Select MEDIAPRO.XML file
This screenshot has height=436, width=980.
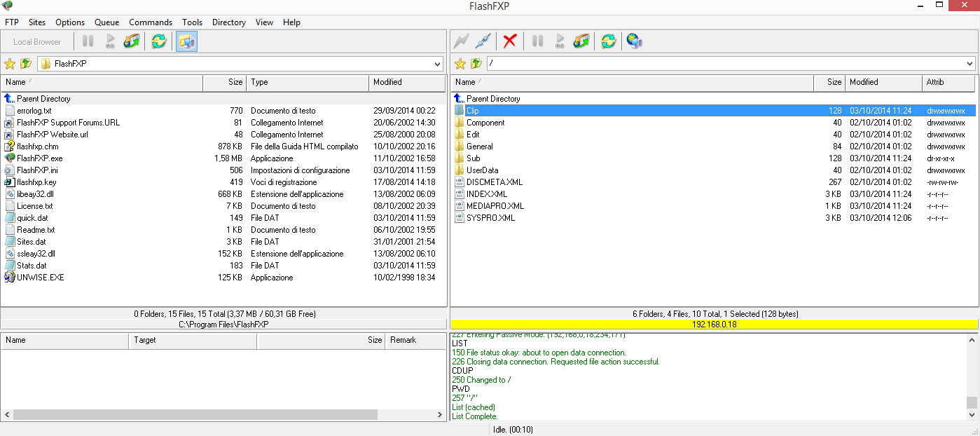pos(495,206)
